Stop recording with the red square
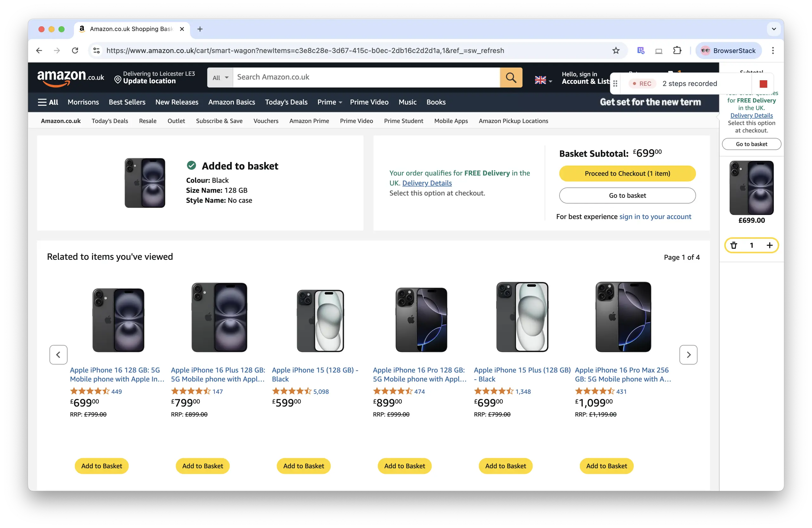This screenshot has height=528, width=812. [763, 84]
